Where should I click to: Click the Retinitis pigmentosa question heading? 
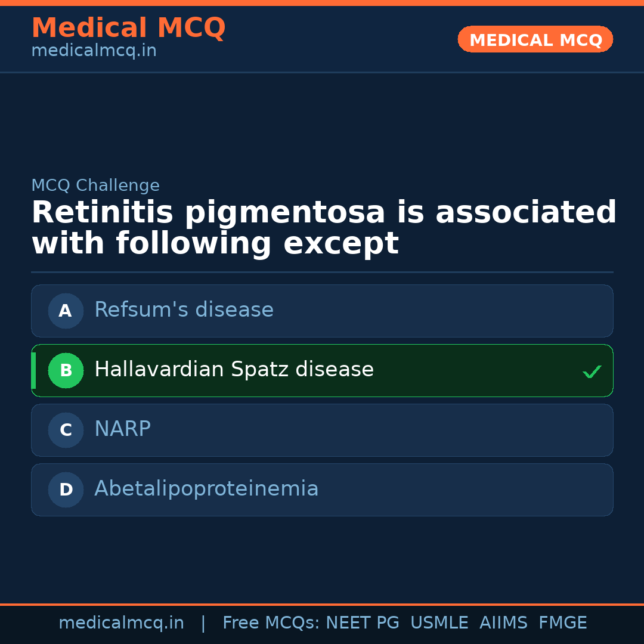(324, 228)
